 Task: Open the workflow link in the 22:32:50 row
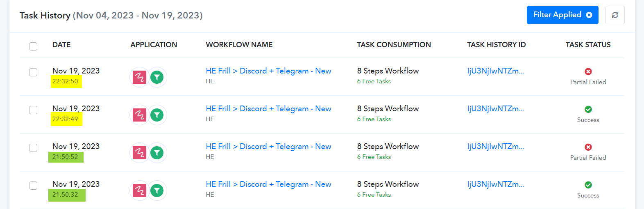pos(268,71)
